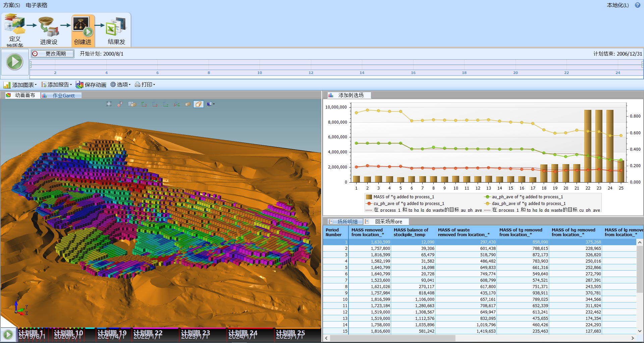644x343 pixels.
Task: Click the 更改周期 button
Action: click(x=53, y=54)
